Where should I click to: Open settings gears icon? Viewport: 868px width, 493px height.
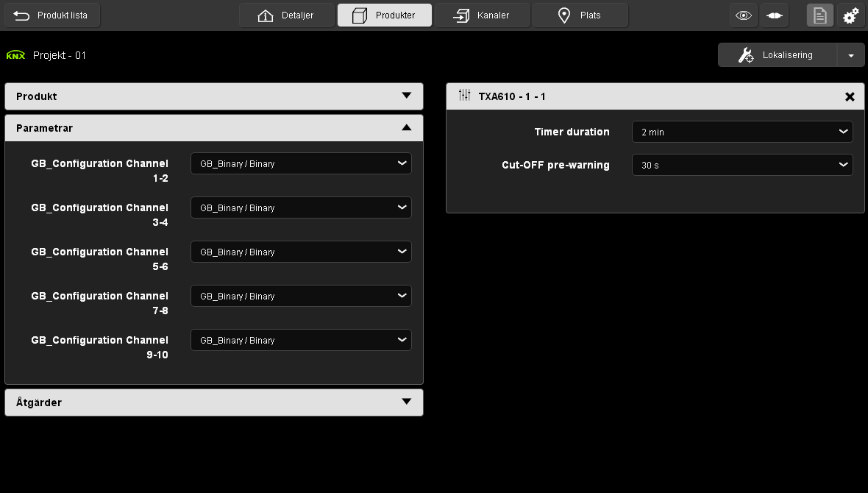[850, 15]
